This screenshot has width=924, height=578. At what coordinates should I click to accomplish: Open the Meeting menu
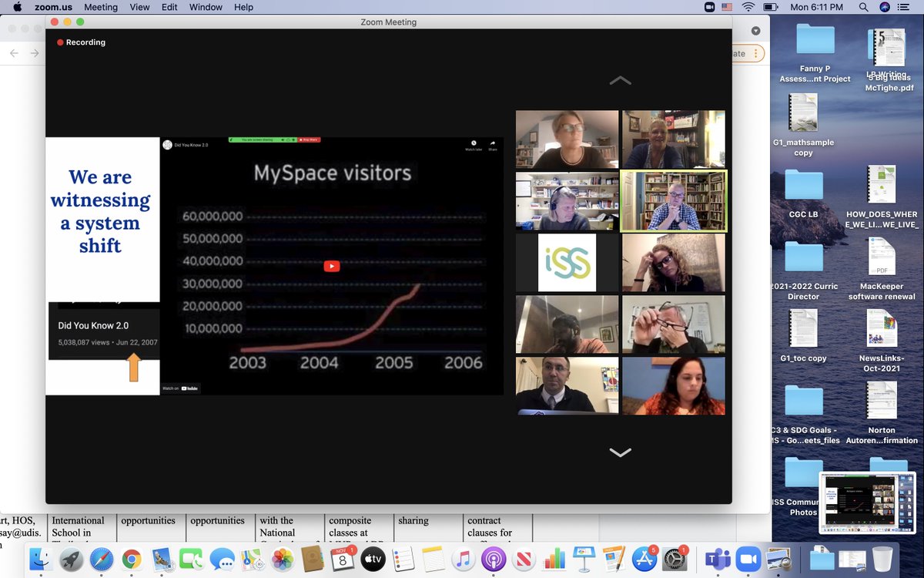tap(101, 7)
